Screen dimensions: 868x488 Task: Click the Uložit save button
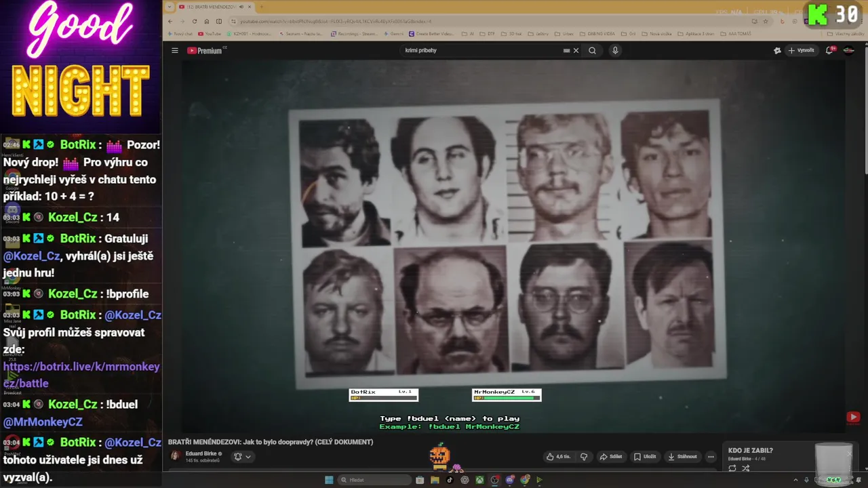pyautogui.click(x=645, y=457)
